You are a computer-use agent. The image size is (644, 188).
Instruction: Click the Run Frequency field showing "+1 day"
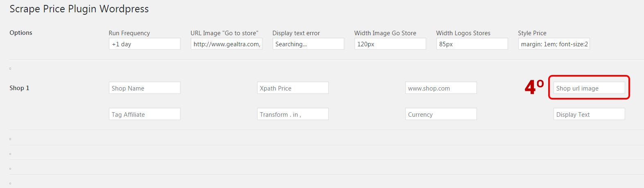(x=145, y=44)
